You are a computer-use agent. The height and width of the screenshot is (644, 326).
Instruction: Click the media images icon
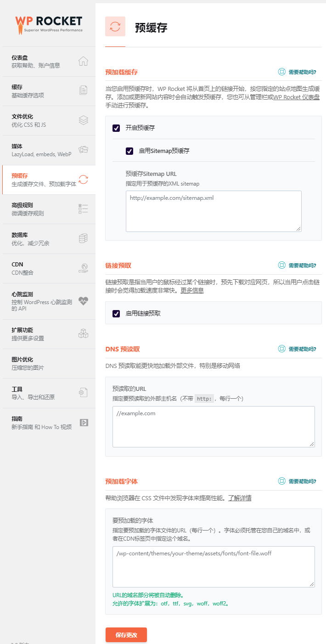[x=83, y=150]
